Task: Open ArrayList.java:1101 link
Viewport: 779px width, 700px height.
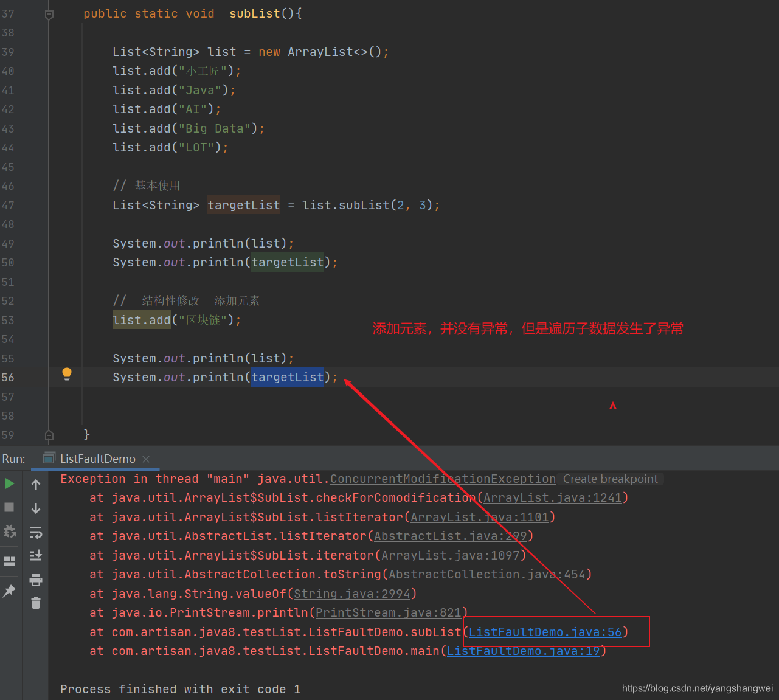Action: (480, 517)
